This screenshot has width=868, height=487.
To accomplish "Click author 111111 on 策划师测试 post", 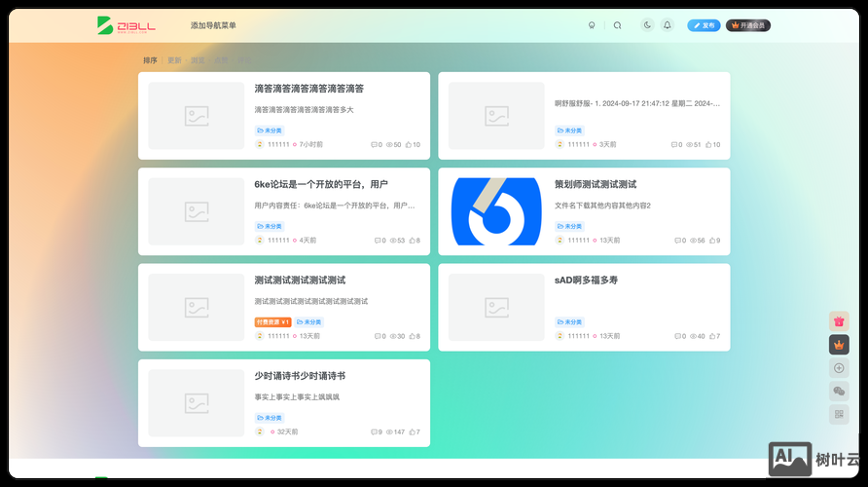I will click(x=578, y=241).
